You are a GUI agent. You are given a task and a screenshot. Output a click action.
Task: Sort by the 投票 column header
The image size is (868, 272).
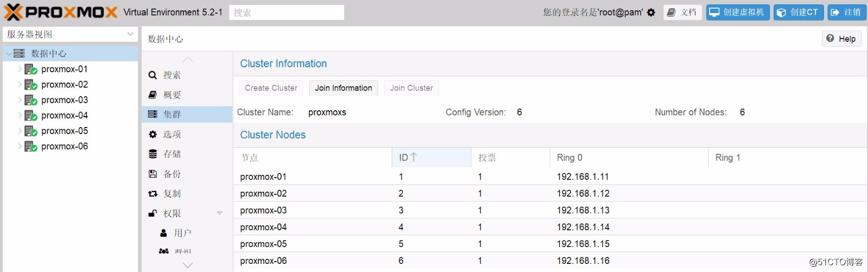[510, 157]
